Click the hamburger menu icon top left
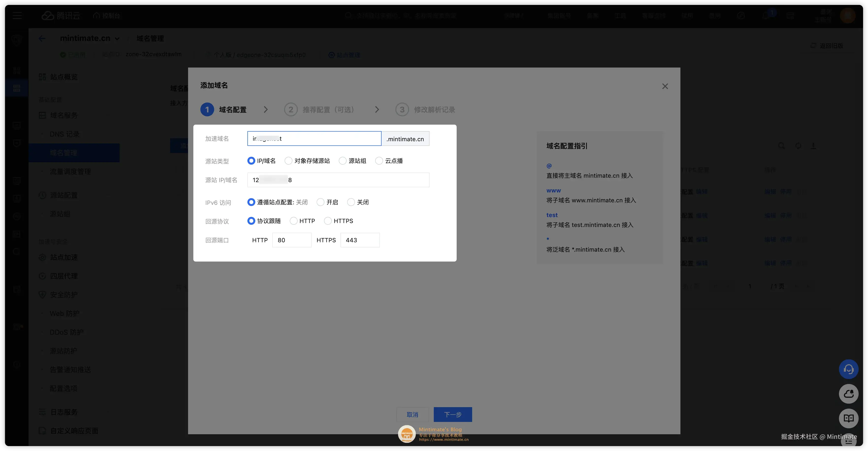 tap(17, 16)
